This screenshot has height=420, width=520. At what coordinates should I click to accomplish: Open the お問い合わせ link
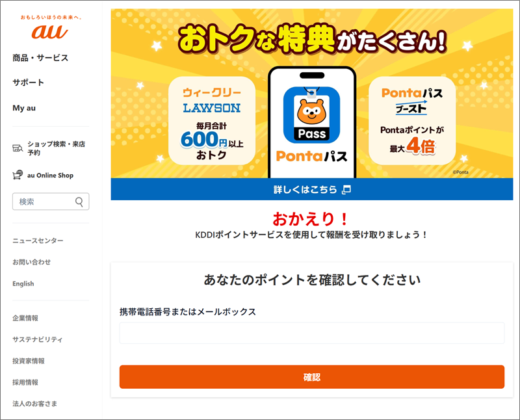tap(31, 262)
